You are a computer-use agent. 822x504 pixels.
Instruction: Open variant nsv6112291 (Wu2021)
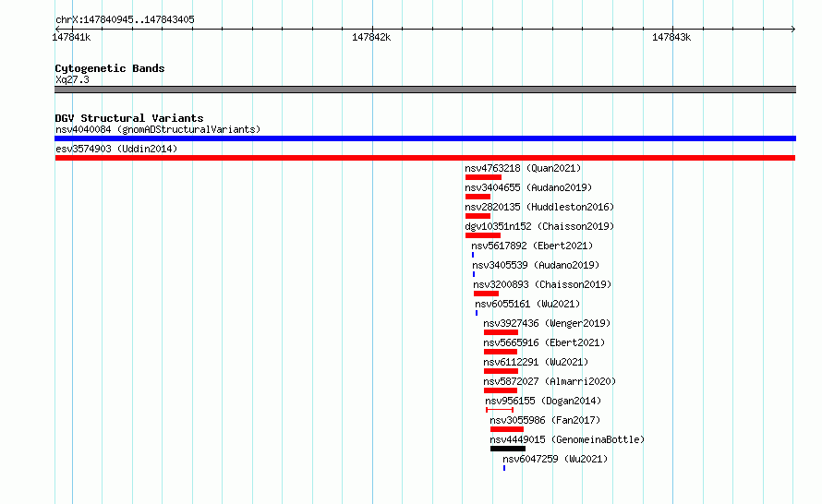point(536,362)
